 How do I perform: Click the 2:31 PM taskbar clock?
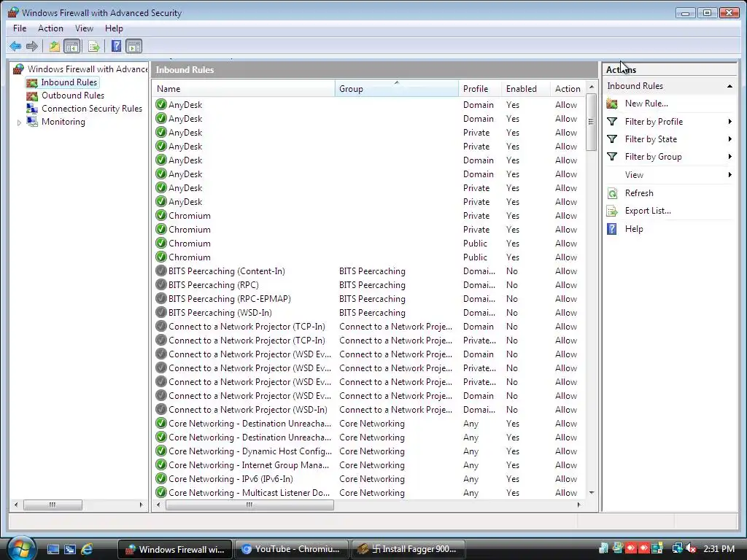click(x=719, y=548)
